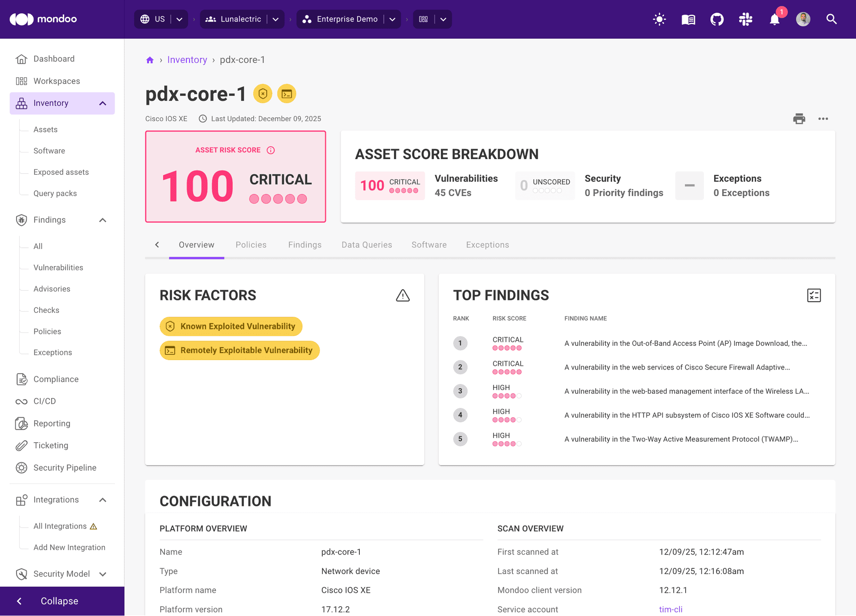Image resolution: width=856 pixels, height=616 pixels.
Task: Open Mondoo's GitHub from the top bar
Action: [717, 19]
